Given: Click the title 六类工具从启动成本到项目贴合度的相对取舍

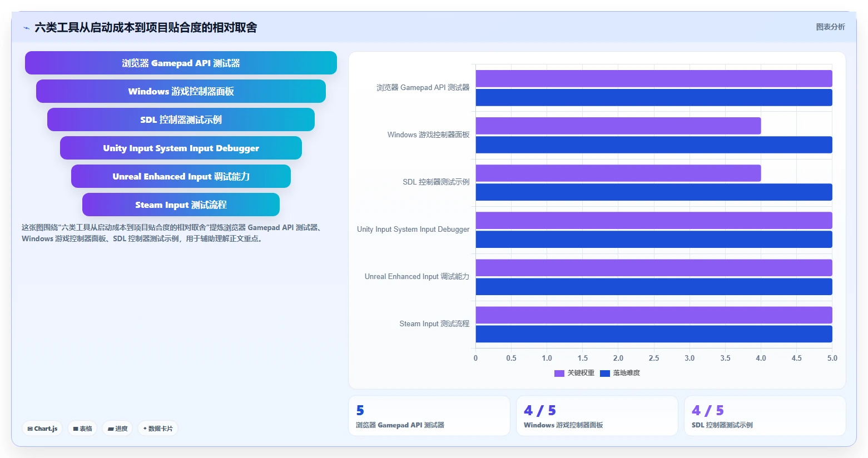Looking at the screenshot, I should (x=146, y=27).
